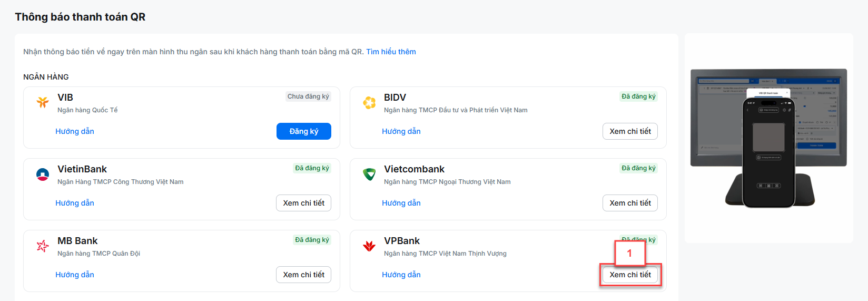The width and height of the screenshot is (868, 301).
Task: Open the Tìm hiểu thêm link
Action: click(x=391, y=52)
